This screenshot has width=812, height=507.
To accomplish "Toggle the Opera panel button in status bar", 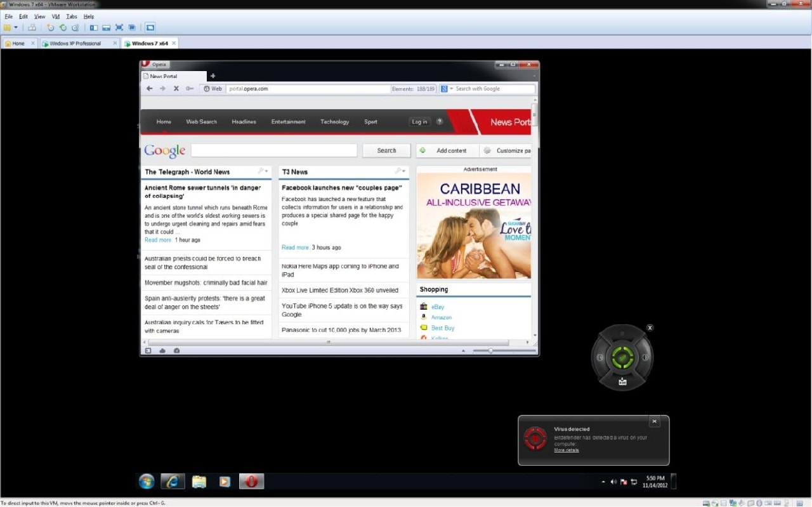I will [x=148, y=351].
